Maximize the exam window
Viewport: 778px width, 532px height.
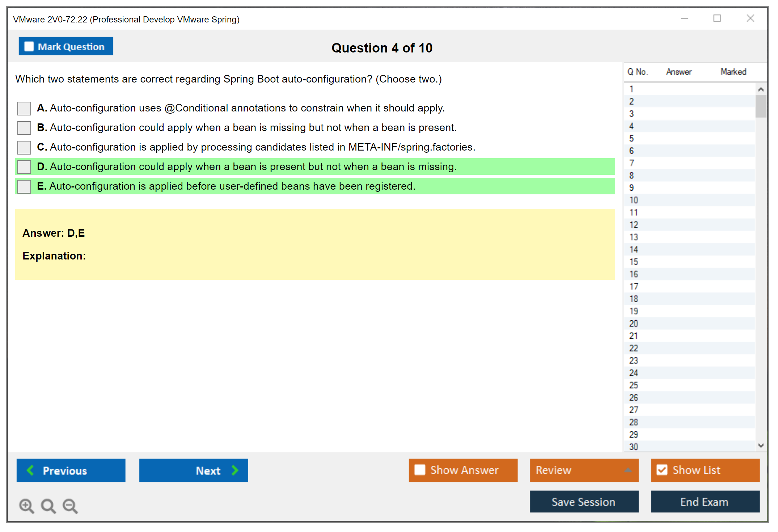[717, 18]
